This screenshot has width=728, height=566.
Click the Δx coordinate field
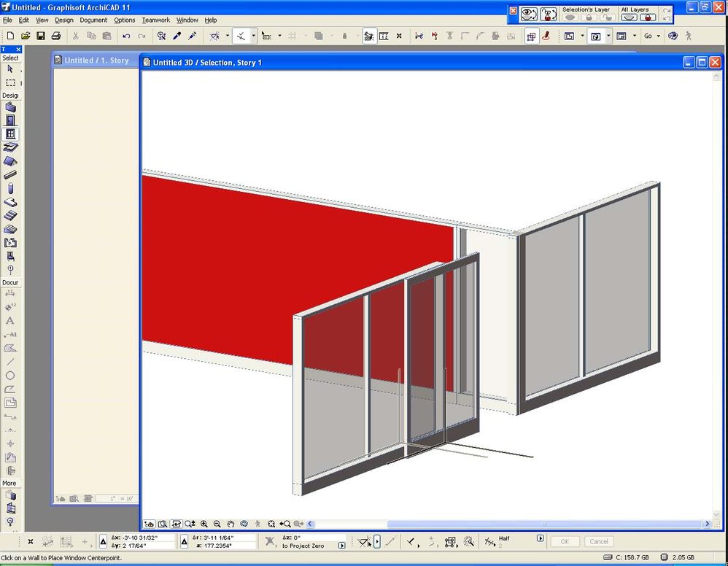142,538
